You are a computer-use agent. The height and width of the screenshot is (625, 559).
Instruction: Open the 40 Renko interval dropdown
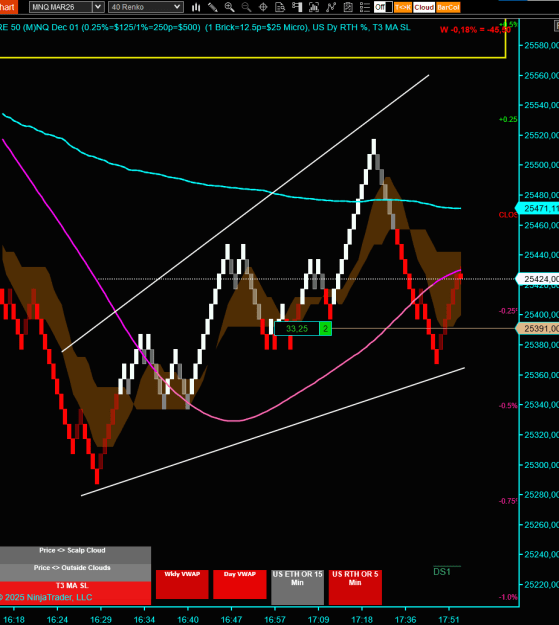click(146, 7)
